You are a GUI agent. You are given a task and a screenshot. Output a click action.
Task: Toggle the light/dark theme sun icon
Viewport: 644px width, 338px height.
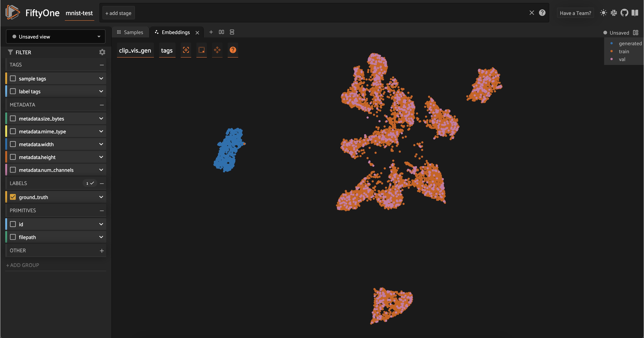tap(603, 13)
